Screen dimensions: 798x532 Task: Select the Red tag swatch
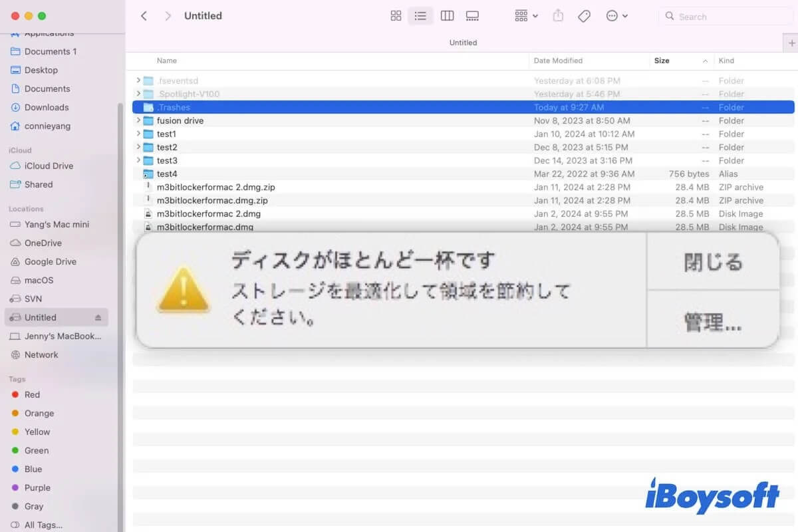pos(31,394)
